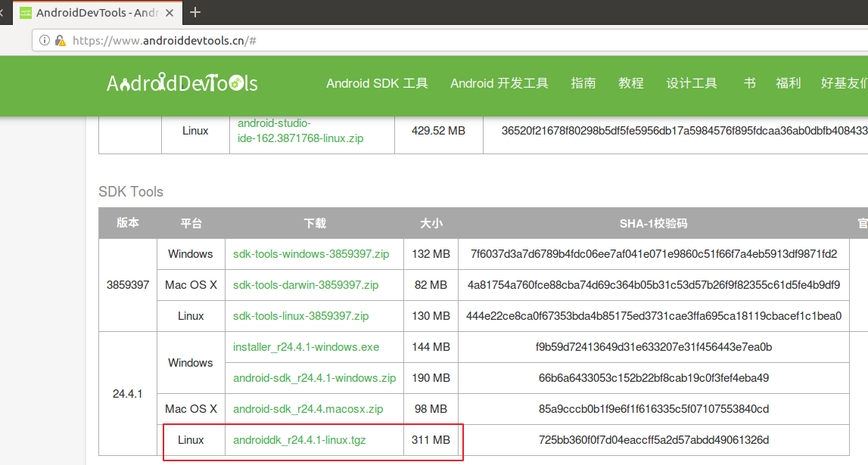Click the Linux cell beside 311 MB
This screenshot has width=868, height=465.
pyautogui.click(x=191, y=439)
